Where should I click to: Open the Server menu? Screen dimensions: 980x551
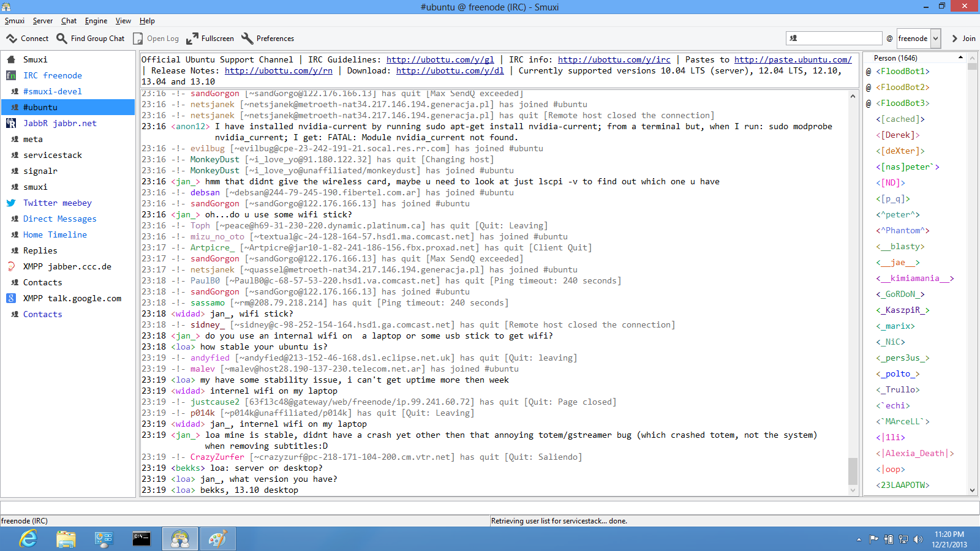pos(42,21)
